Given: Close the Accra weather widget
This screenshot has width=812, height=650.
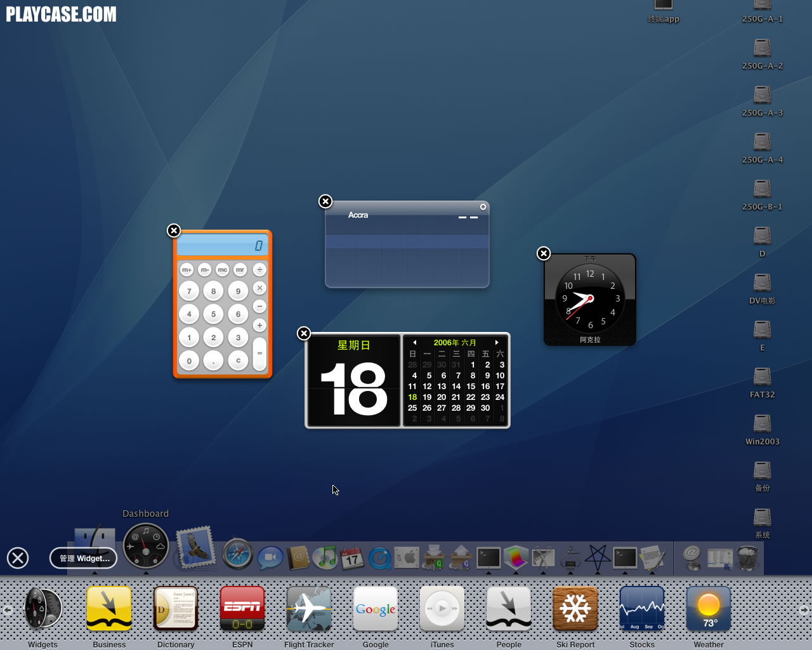Looking at the screenshot, I should click(x=325, y=201).
